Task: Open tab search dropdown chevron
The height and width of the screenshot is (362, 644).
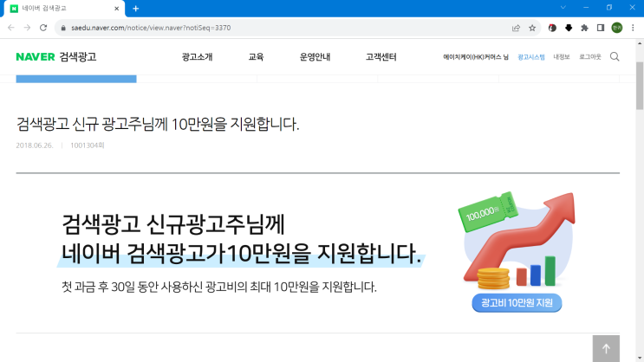Action: 563,8
